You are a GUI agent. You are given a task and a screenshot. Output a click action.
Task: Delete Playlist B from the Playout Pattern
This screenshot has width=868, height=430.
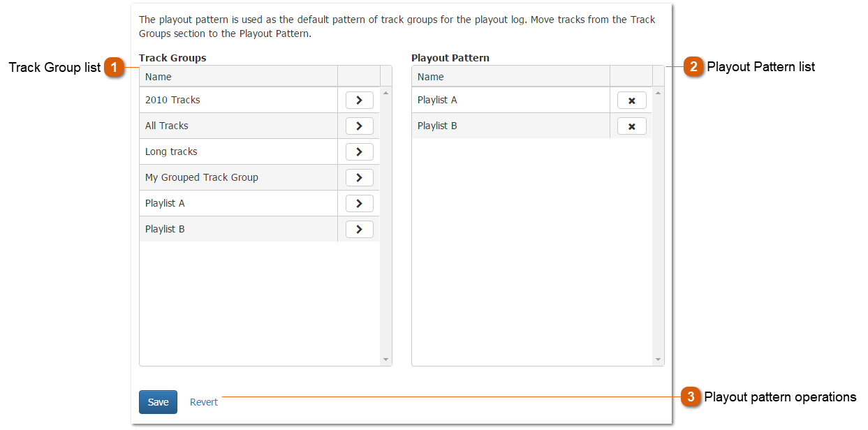631,126
